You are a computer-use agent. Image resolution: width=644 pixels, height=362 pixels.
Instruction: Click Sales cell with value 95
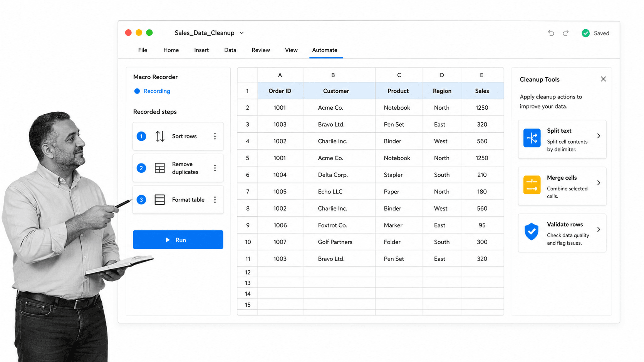[482, 225]
